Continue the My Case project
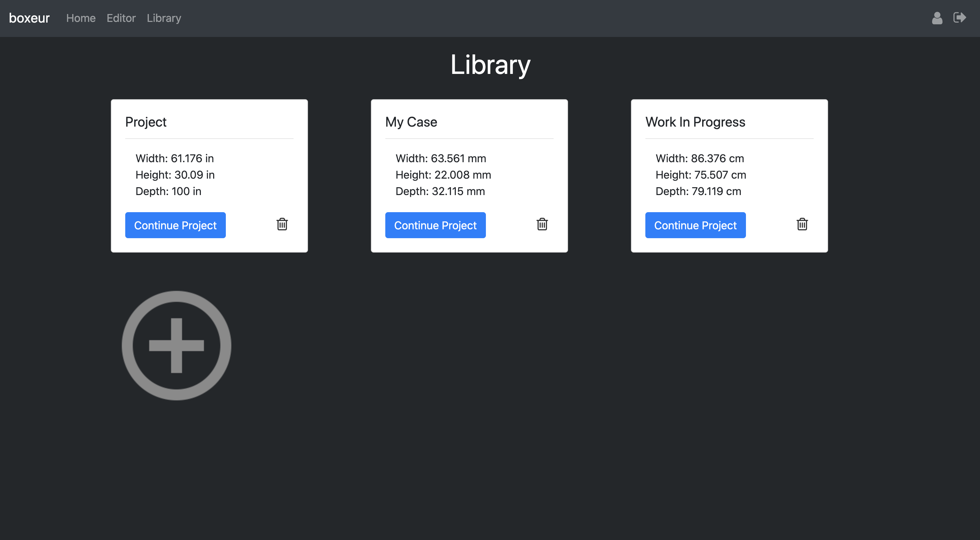The image size is (980, 540). 435,225
